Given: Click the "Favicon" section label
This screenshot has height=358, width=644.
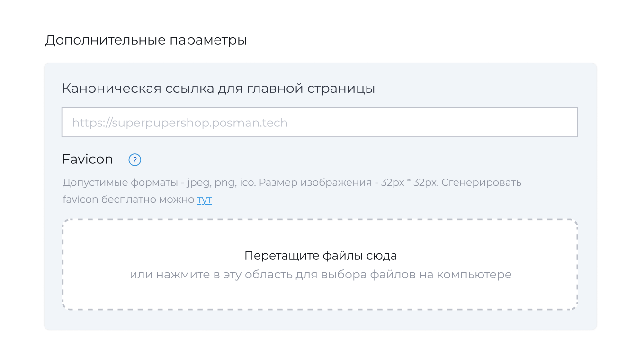Looking at the screenshot, I should [88, 160].
